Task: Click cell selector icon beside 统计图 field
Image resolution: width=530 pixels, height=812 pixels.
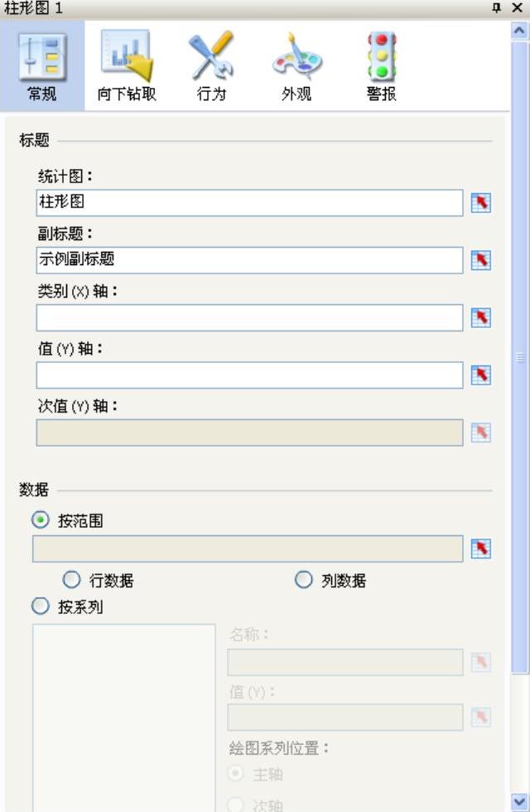Action: [x=480, y=203]
